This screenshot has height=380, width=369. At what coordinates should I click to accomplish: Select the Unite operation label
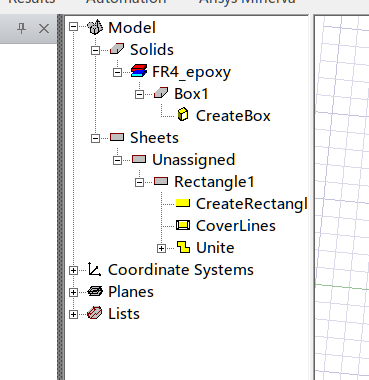[215, 247]
